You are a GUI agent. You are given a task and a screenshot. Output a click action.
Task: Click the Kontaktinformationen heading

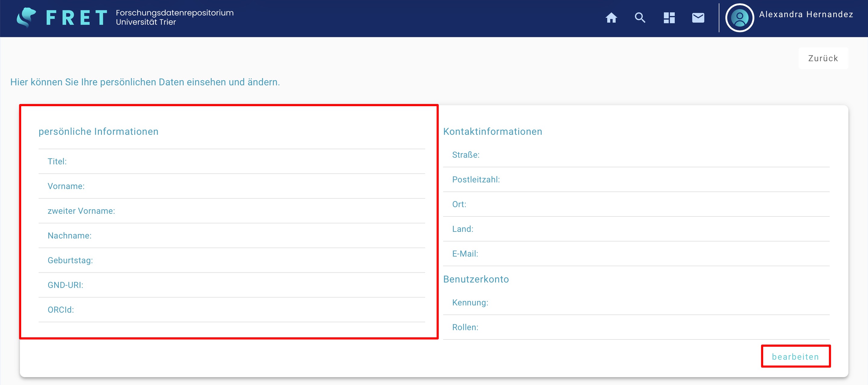point(493,131)
